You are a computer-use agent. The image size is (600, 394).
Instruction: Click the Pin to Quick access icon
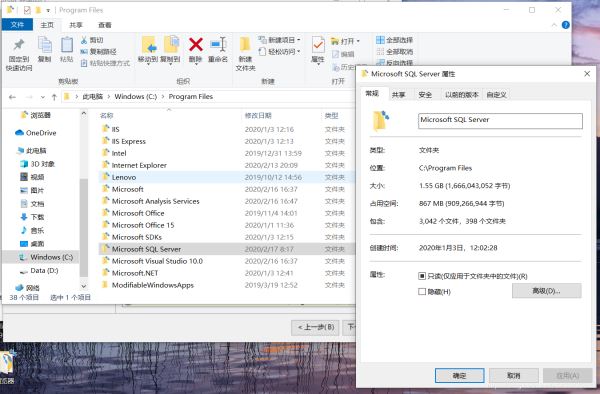pos(18,45)
